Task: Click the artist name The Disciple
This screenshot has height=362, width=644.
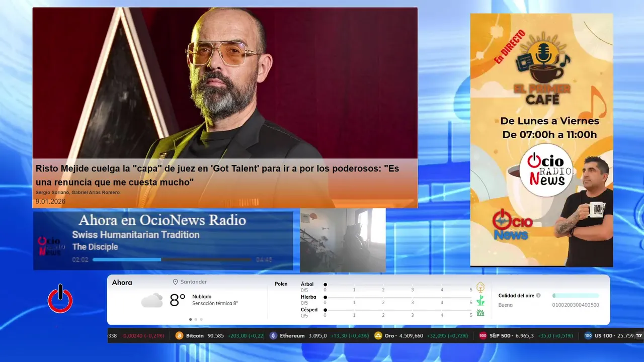Action: (95, 247)
